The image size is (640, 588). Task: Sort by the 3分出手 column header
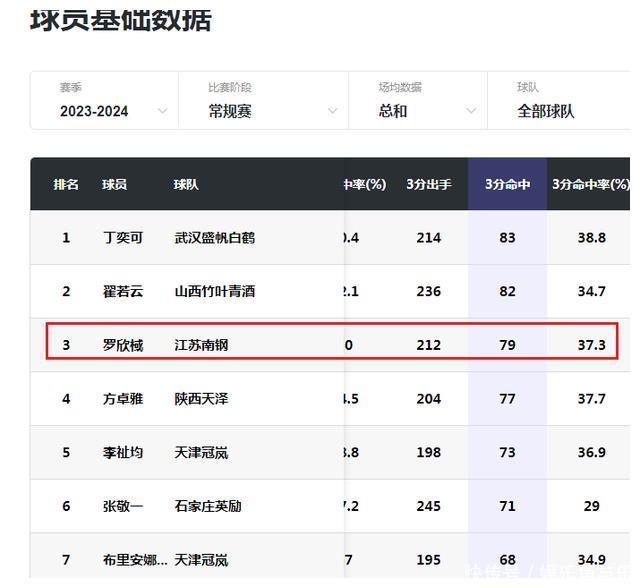[x=429, y=185]
